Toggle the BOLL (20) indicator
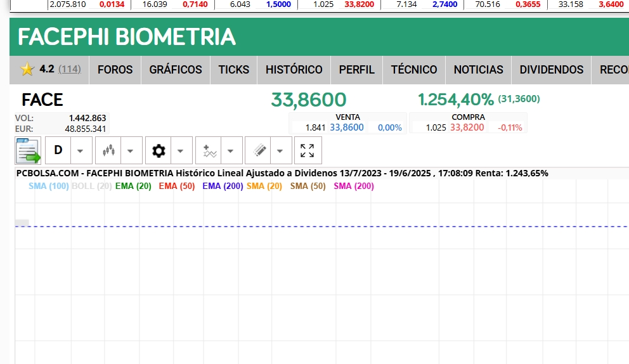Screen dimensions: 629x364 pyautogui.click(x=91, y=186)
